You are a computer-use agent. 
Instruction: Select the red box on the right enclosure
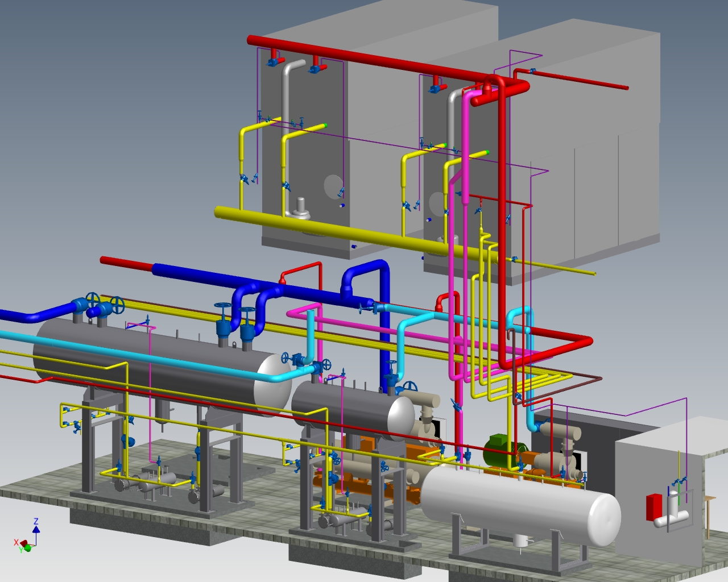point(652,508)
